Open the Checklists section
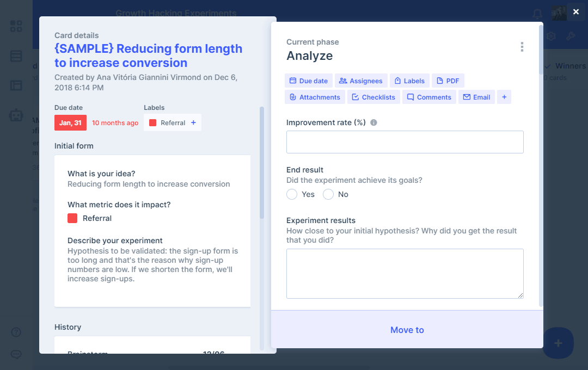This screenshot has height=370, width=588. [x=373, y=97]
